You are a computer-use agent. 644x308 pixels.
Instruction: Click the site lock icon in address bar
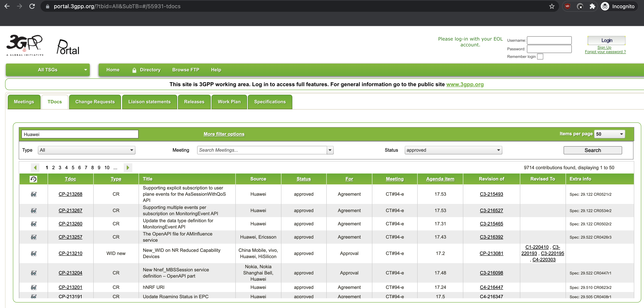[x=47, y=6]
